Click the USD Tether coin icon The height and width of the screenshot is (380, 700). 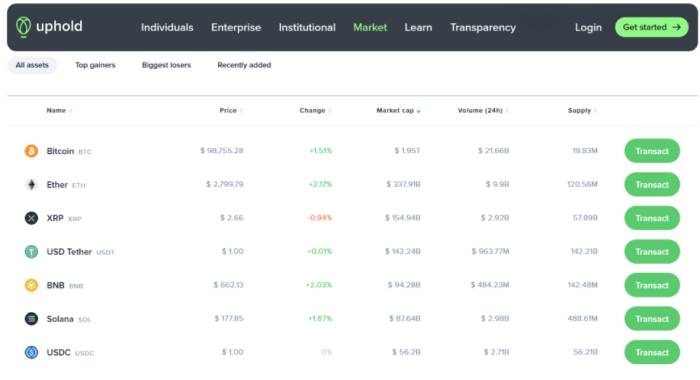click(31, 251)
